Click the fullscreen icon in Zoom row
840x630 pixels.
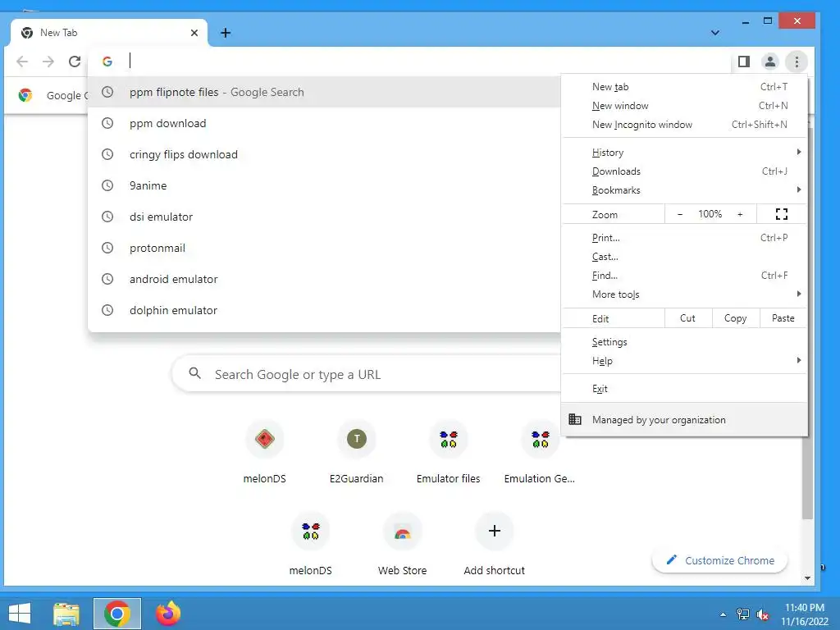pyautogui.click(x=781, y=214)
